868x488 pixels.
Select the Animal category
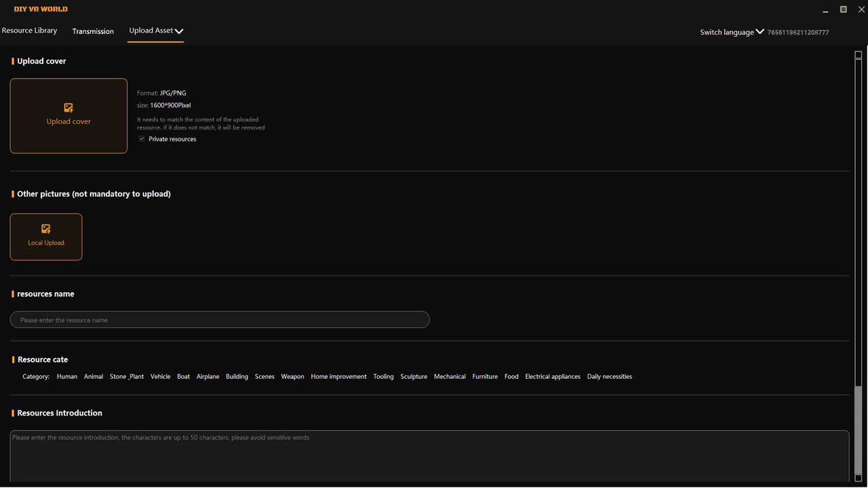tap(93, 376)
